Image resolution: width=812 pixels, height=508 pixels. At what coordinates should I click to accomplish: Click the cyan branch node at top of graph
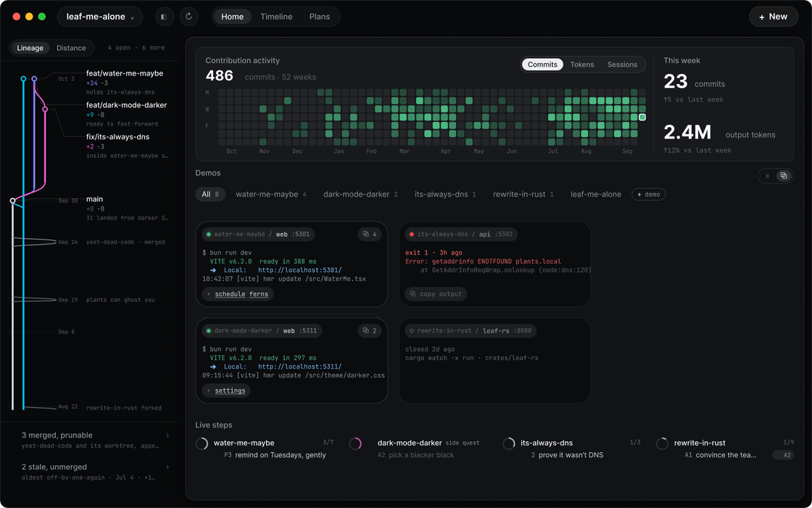tap(23, 79)
